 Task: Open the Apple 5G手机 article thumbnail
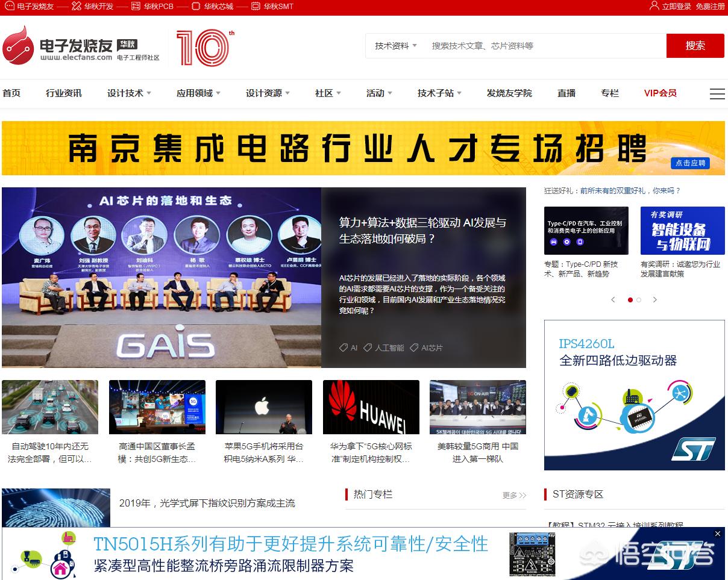[x=264, y=407]
